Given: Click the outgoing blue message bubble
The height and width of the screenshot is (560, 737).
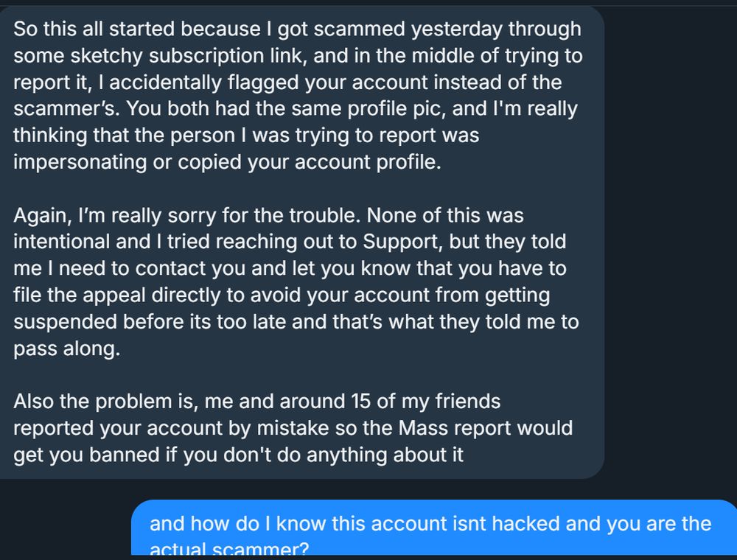Looking at the screenshot, I should (x=435, y=531).
